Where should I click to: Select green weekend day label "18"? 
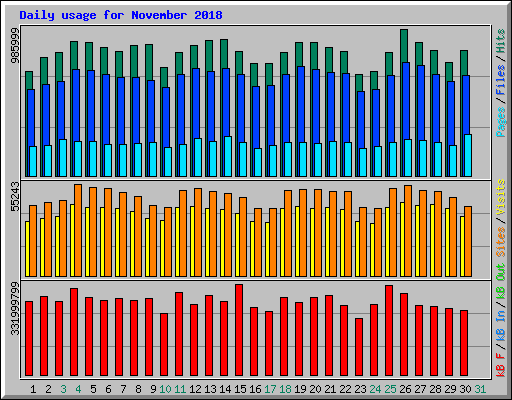(285, 389)
